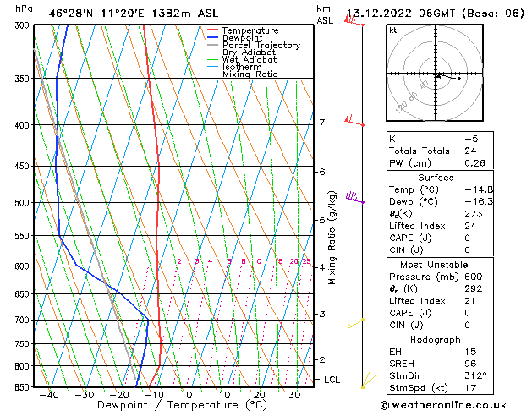This screenshot has width=532, height=411.
Task: Click the '7' km altitude label
Action: [x=321, y=123]
